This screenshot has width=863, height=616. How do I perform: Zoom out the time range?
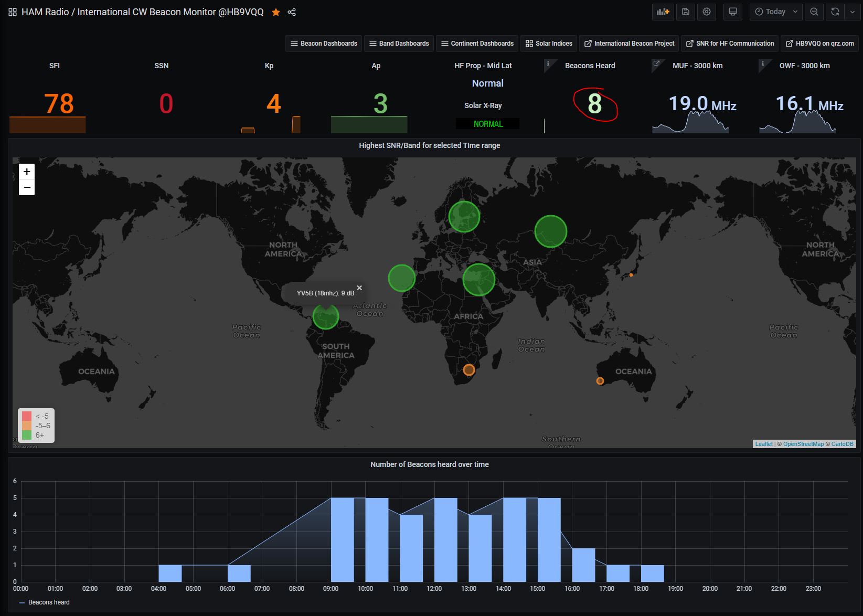(x=814, y=12)
